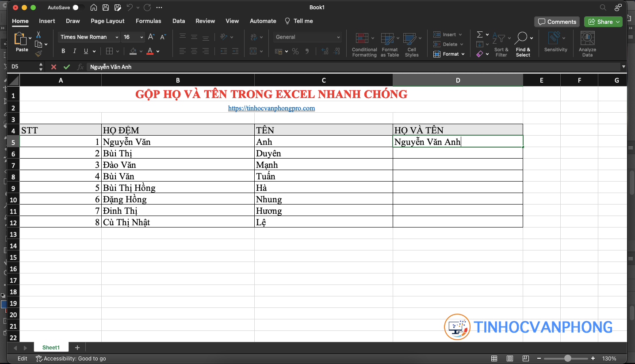This screenshot has height=364, width=635.
Task: Open the font size 16 dropdown
Action: coord(142,37)
